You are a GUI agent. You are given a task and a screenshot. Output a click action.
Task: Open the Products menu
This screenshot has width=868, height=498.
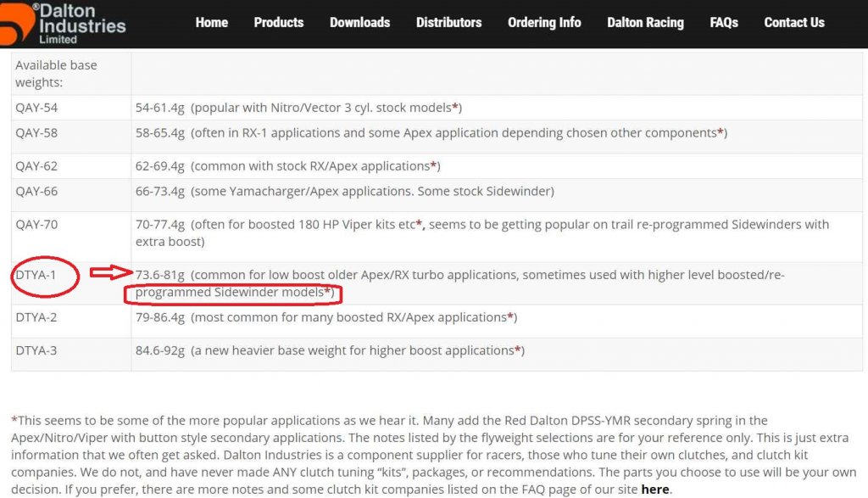tap(278, 23)
